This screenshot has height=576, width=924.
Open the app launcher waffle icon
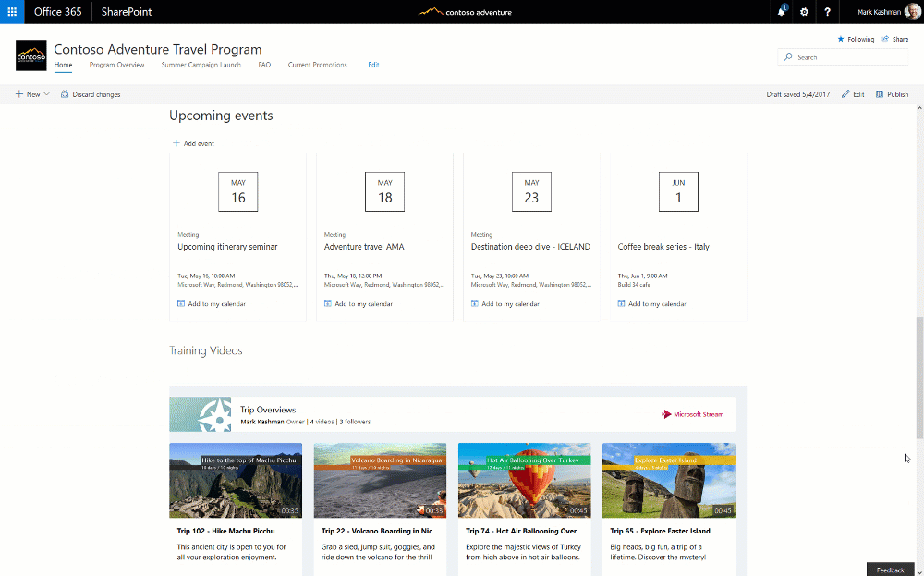click(10, 12)
